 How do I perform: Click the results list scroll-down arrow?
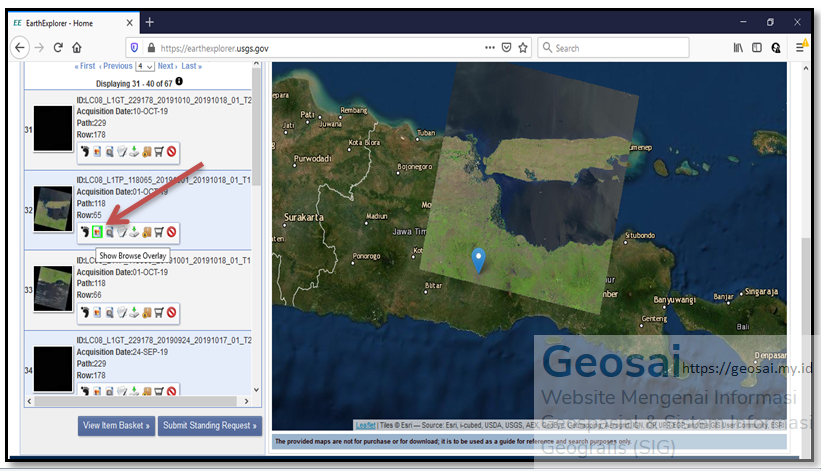(x=256, y=389)
